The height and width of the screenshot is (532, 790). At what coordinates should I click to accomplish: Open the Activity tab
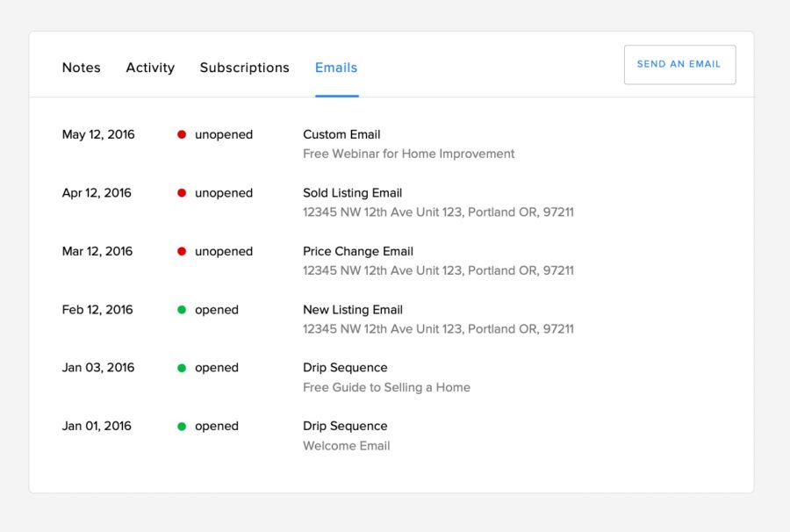[150, 68]
